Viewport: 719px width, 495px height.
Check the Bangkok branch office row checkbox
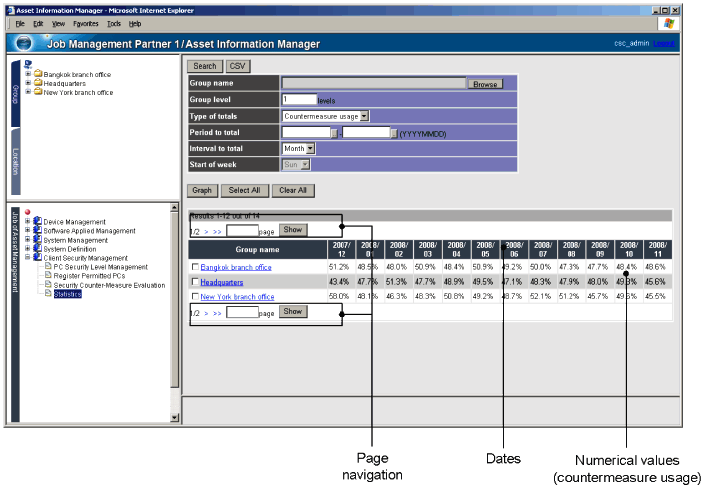[x=195, y=267]
